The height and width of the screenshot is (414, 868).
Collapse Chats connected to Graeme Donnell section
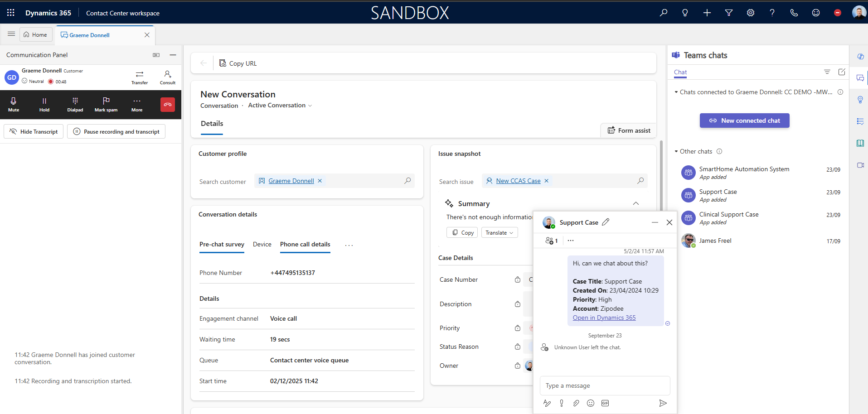click(x=676, y=92)
